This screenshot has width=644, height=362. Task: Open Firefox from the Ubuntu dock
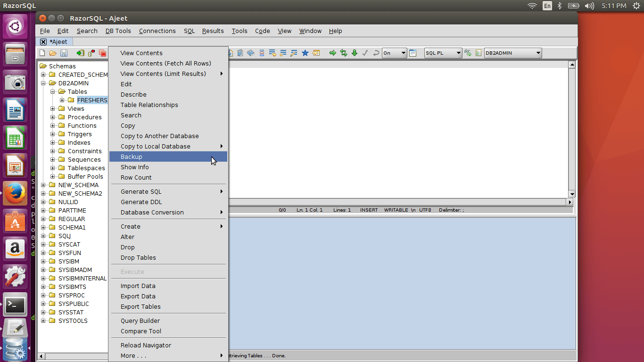click(15, 193)
